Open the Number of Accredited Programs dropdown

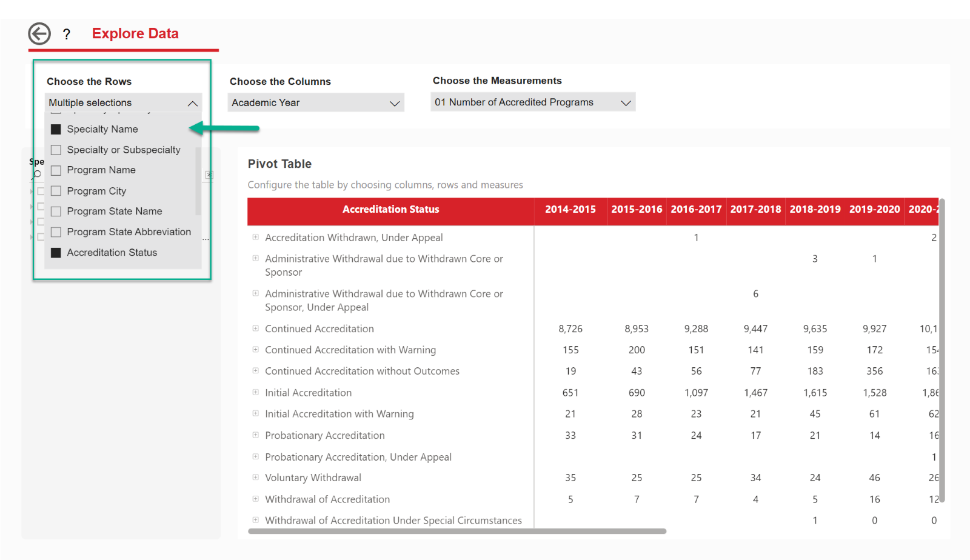tap(533, 102)
